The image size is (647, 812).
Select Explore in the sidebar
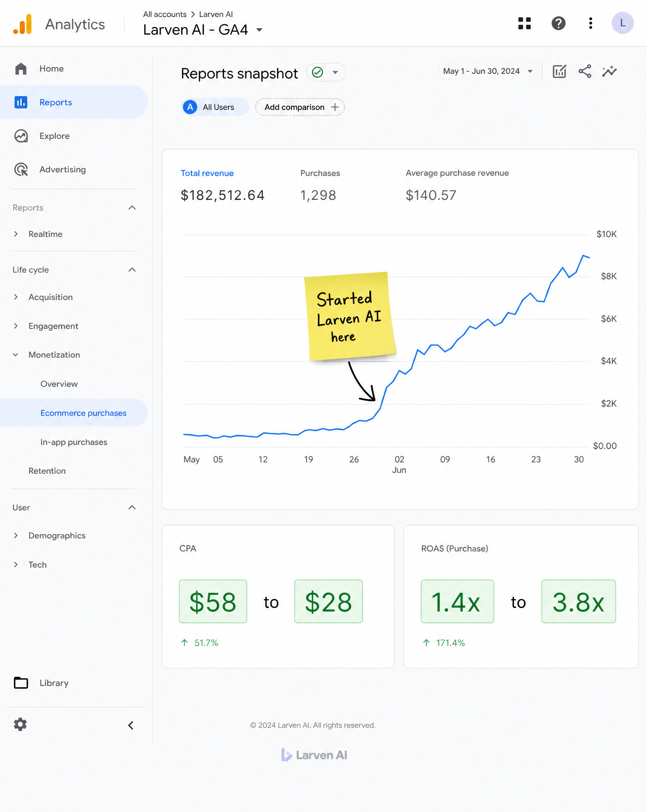pyautogui.click(x=74, y=136)
